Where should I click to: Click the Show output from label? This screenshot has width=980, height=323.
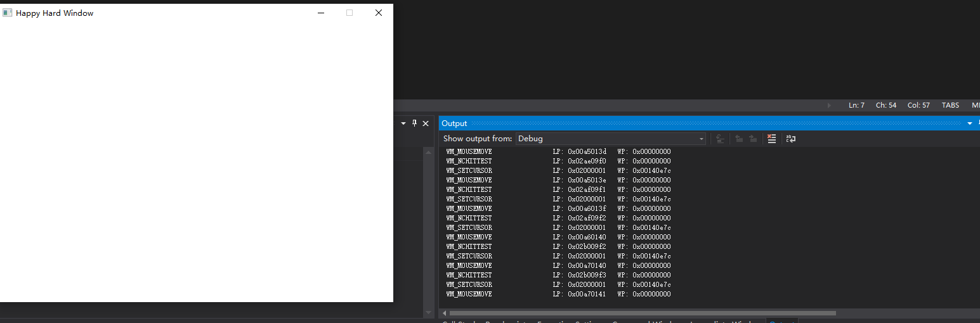478,139
